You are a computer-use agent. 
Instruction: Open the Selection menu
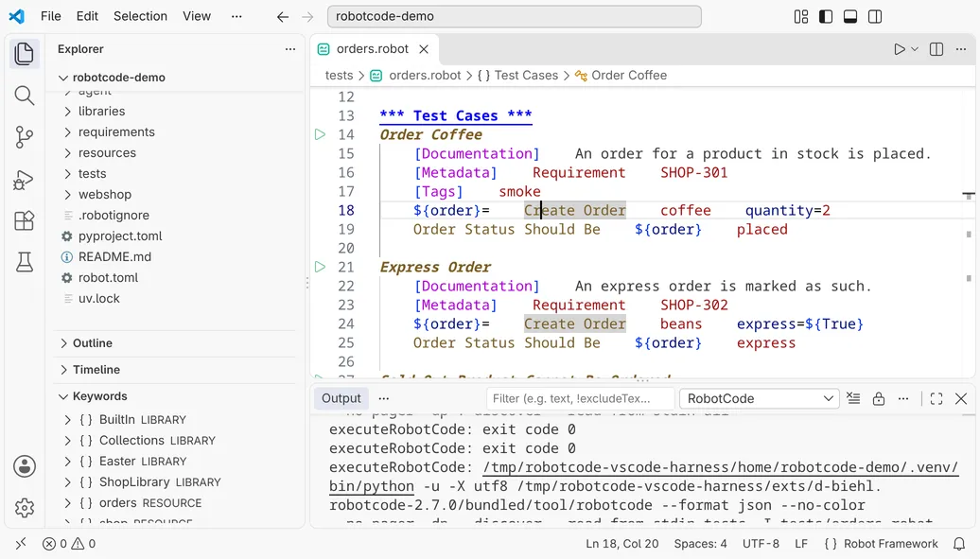(140, 16)
